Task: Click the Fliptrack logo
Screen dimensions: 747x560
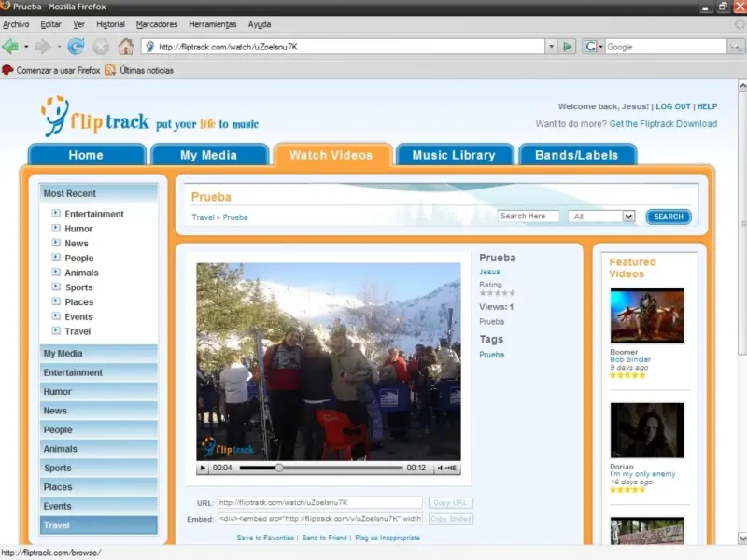Action: (95, 117)
